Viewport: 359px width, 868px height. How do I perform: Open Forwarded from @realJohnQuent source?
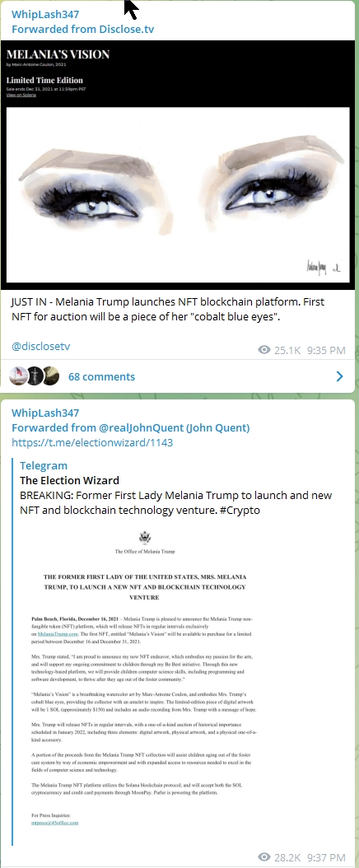click(131, 427)
